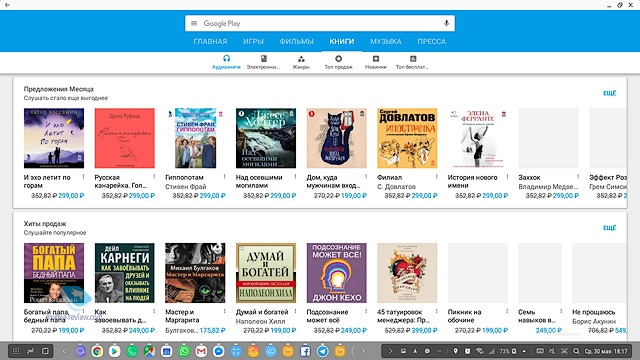
Task: Open options menu for Гиппопотам
Action: [225, 177]
